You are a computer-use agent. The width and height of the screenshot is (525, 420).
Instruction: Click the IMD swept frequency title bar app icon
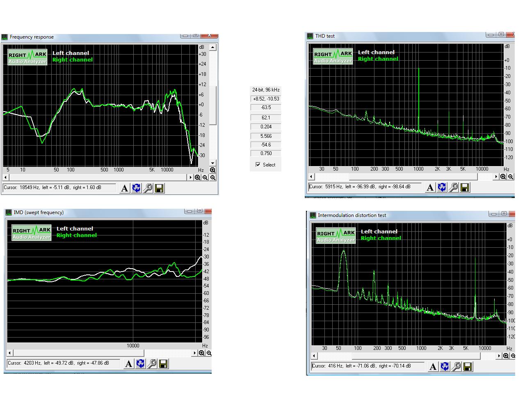pos(9,212)
